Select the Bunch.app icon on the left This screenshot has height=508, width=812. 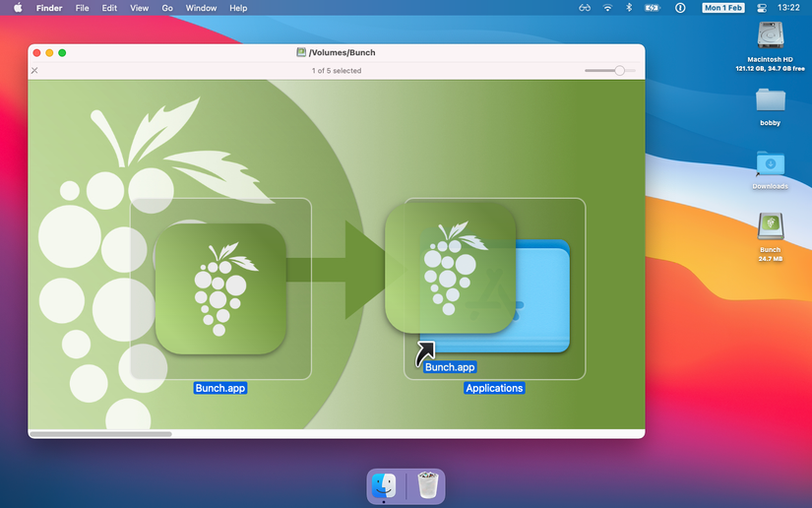tap(220, 289)
